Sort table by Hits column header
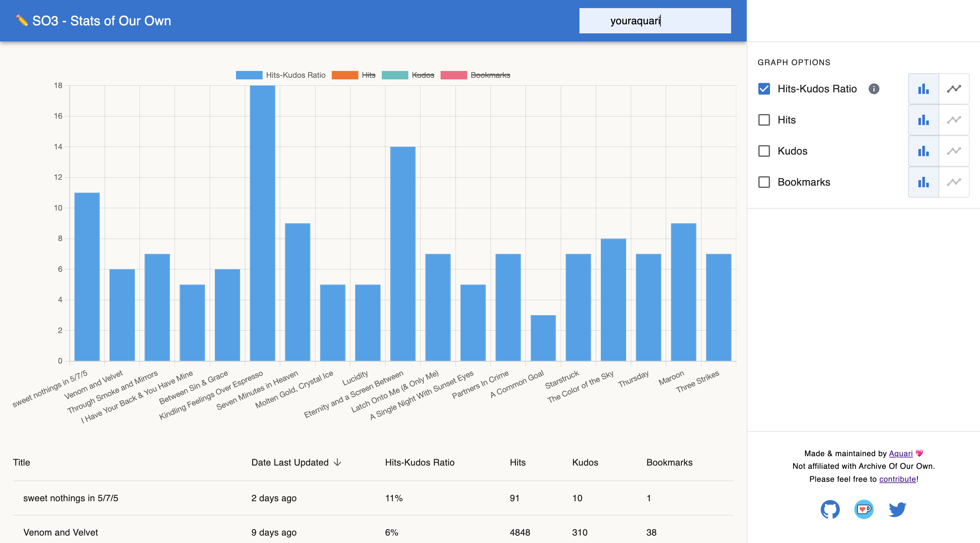 518,462
